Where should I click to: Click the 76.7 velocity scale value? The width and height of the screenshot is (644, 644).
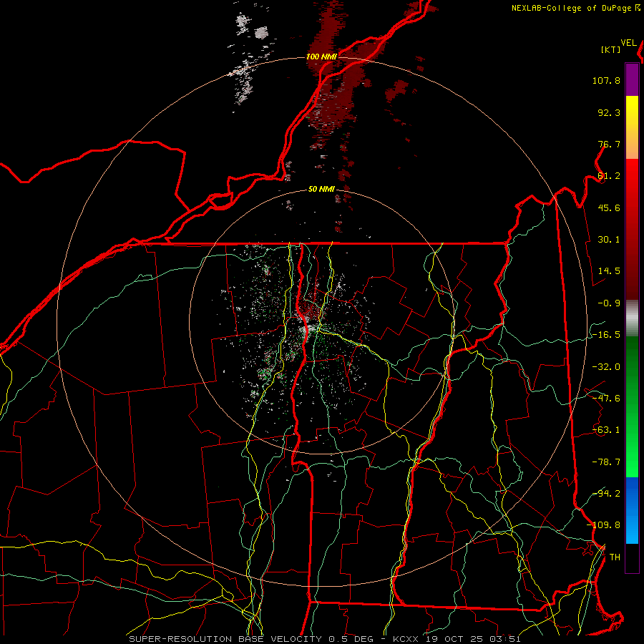609,144
